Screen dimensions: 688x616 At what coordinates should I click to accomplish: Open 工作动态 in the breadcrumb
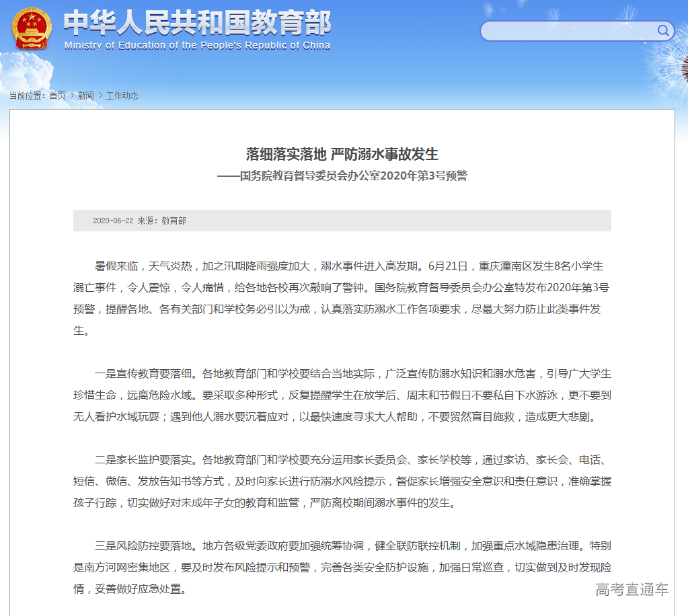point(122,95)
